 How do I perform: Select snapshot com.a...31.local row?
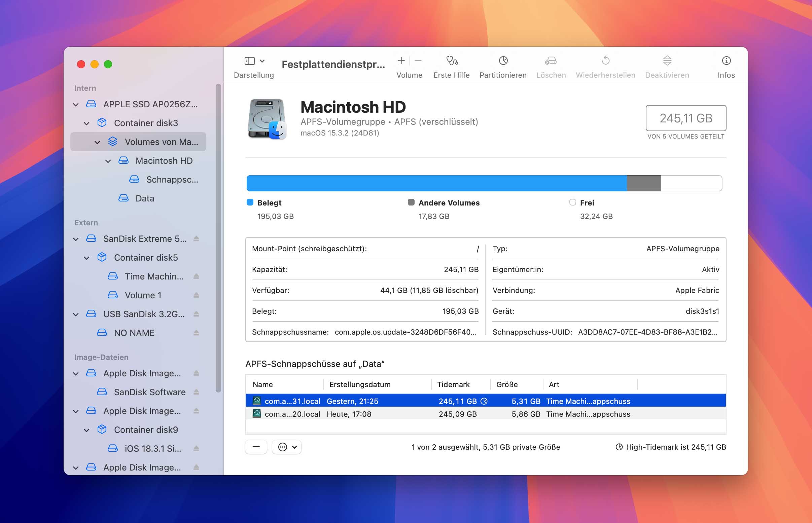(x=486, y=401)
